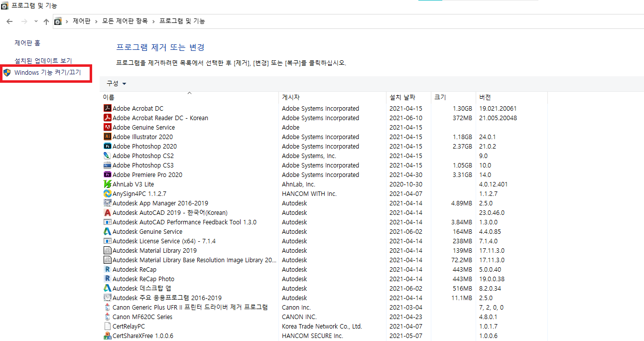
Task: Click the version 23.0.46.0
Action: point(492,212)
